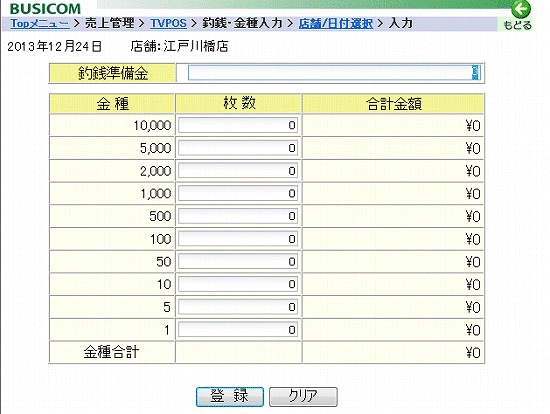Click the ¥0 amount in the 500 row
This screenshot has width=550, height=414.
tap(473, 216)
